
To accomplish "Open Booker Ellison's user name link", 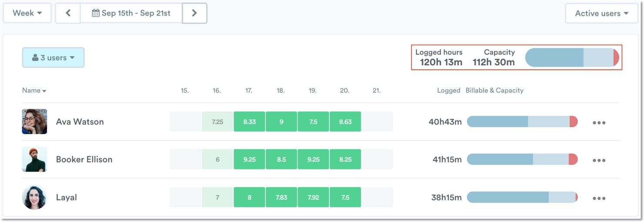I will [x=84, y=159].
